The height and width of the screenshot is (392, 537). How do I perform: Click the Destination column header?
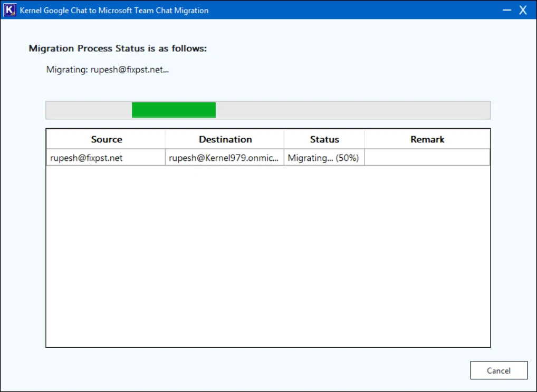225,139
